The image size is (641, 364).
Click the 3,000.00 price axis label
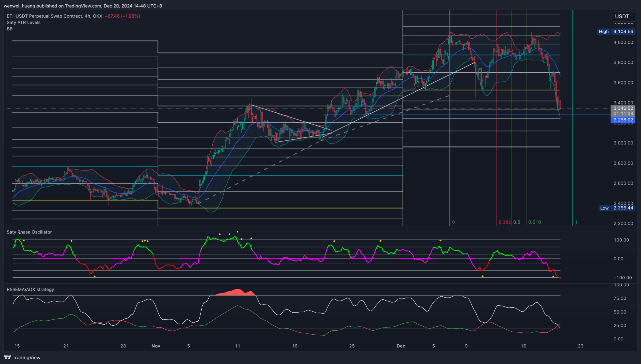(x=623, y=143)
